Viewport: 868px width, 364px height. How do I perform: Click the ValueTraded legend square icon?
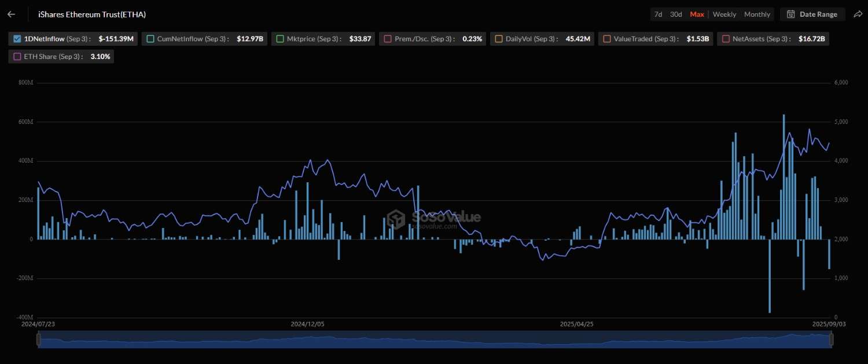(x=607, y=39)
